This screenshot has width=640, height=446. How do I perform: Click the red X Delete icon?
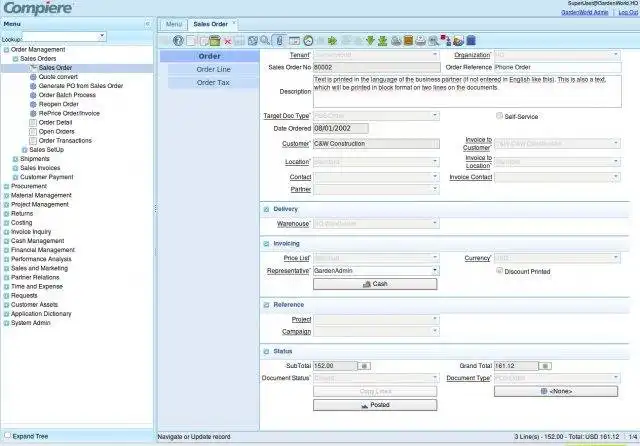pos(228,41)
